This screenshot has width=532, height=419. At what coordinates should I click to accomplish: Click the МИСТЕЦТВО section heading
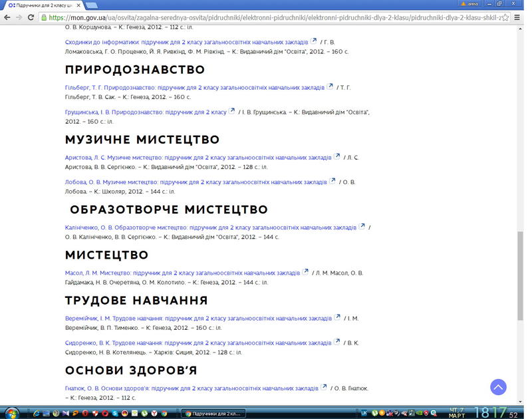pyautogui.click(x=106, y=255)
